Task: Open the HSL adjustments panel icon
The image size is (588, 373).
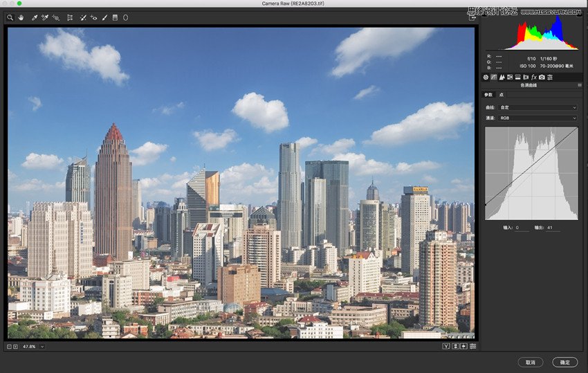Action: [510, 78]
